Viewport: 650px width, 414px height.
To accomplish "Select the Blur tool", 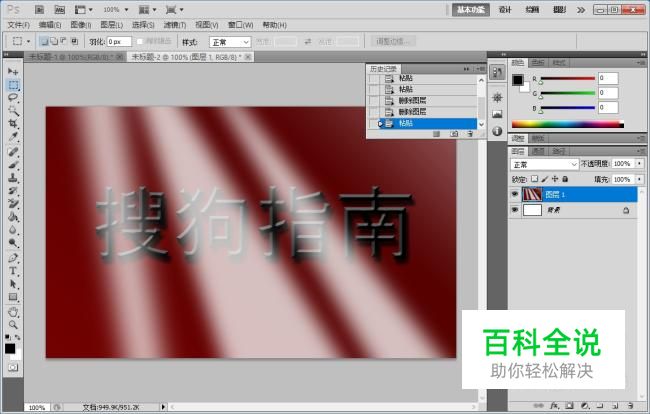I will [x=13, y=230].
